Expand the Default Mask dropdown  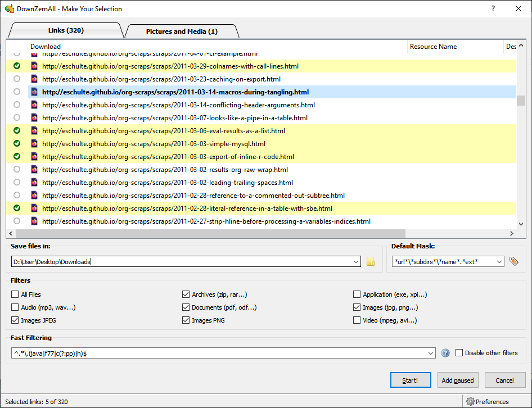pyautogui.click(x=499, y=261)
